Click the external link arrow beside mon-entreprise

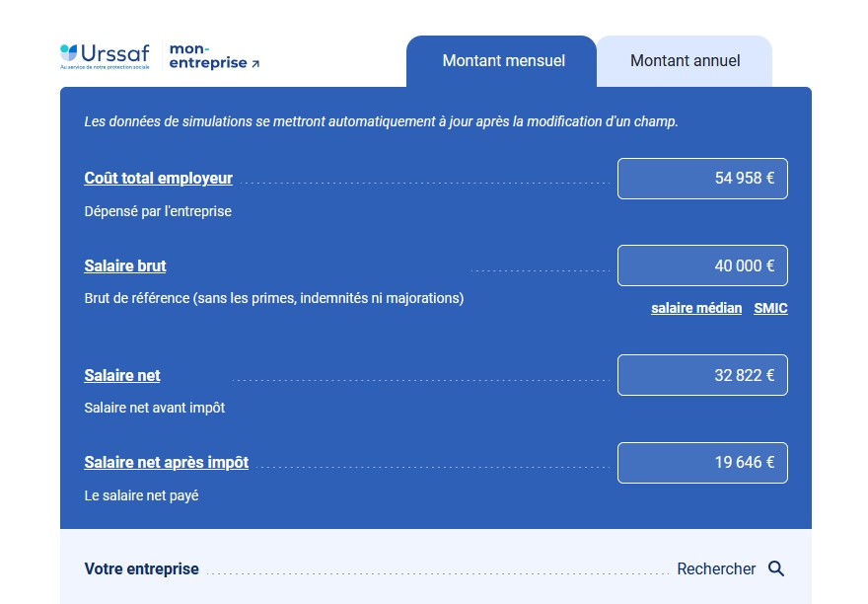255,64
